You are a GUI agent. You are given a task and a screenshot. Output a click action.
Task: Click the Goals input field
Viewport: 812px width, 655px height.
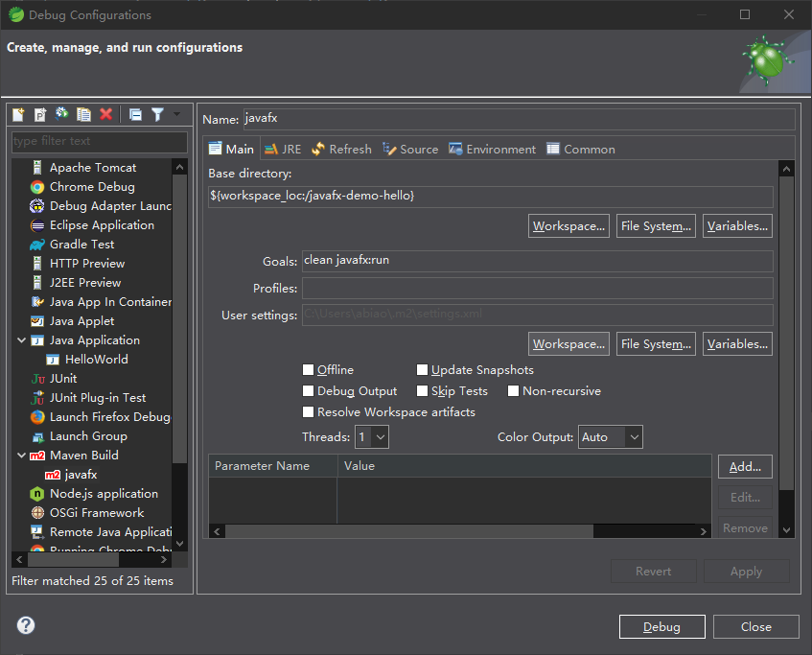pyautogui.click(x=538, y=261)
